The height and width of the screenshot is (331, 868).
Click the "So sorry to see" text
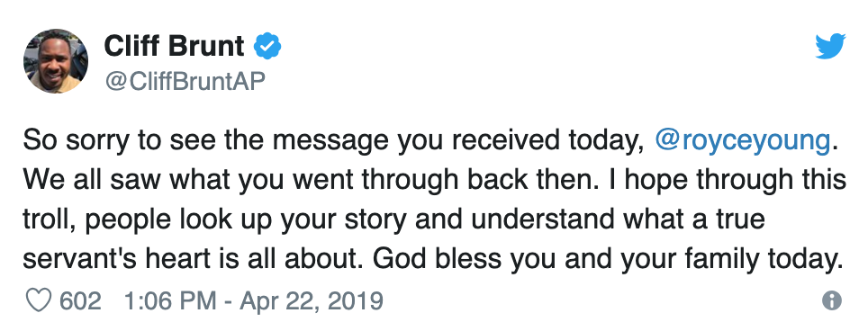(114, 141)
